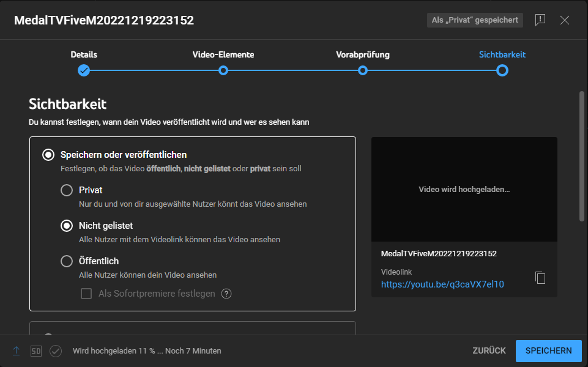Click the dialog's vertical scrollbar

(582, 156)
